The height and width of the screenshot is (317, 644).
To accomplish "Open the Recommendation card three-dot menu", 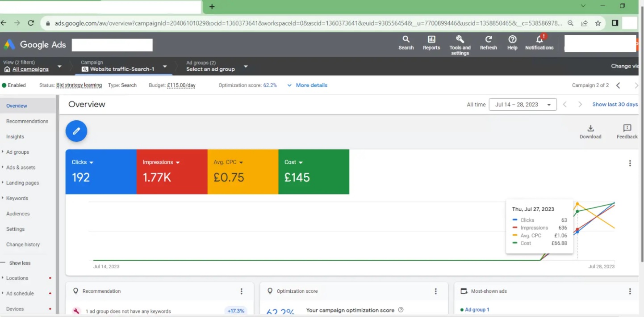I will (242, 291).
